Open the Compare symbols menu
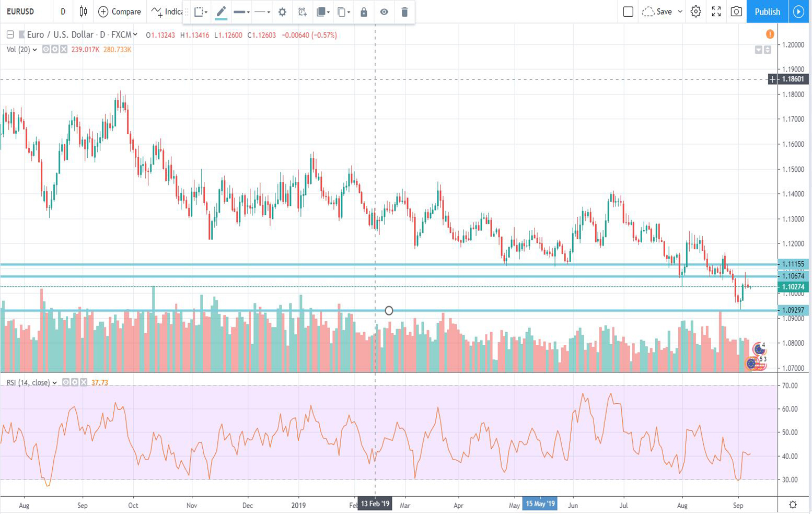Viewport: 812px width, 514px height. [120, 11]
